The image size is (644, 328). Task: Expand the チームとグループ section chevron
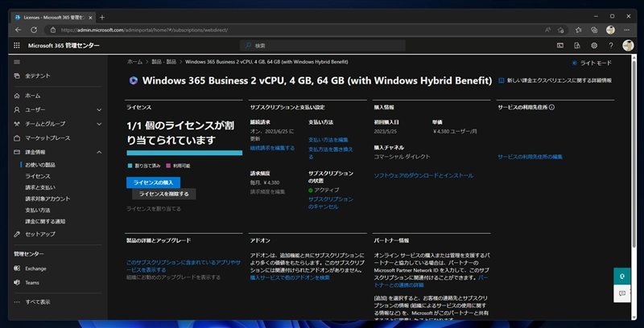tap(99, 124)
